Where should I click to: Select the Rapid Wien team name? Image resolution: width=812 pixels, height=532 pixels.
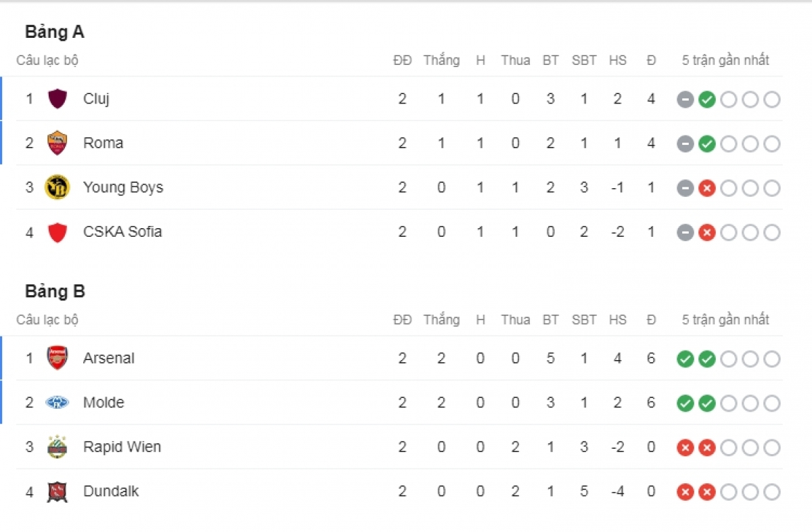122,447
